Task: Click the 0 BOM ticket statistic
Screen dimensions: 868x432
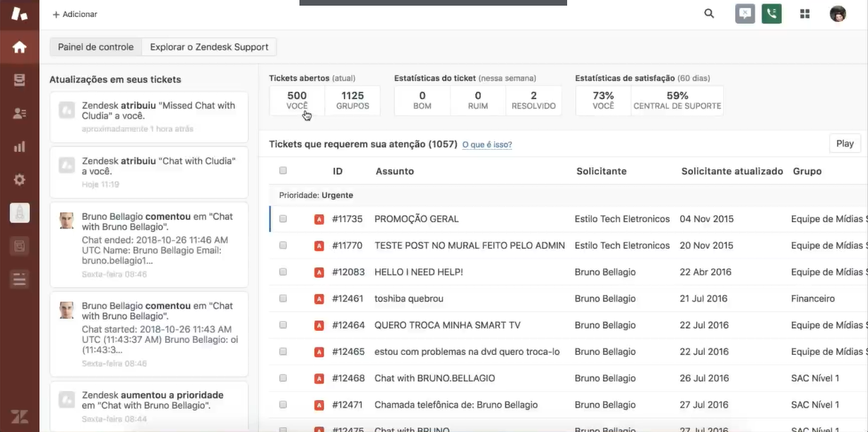Action: tap(422, 100)
